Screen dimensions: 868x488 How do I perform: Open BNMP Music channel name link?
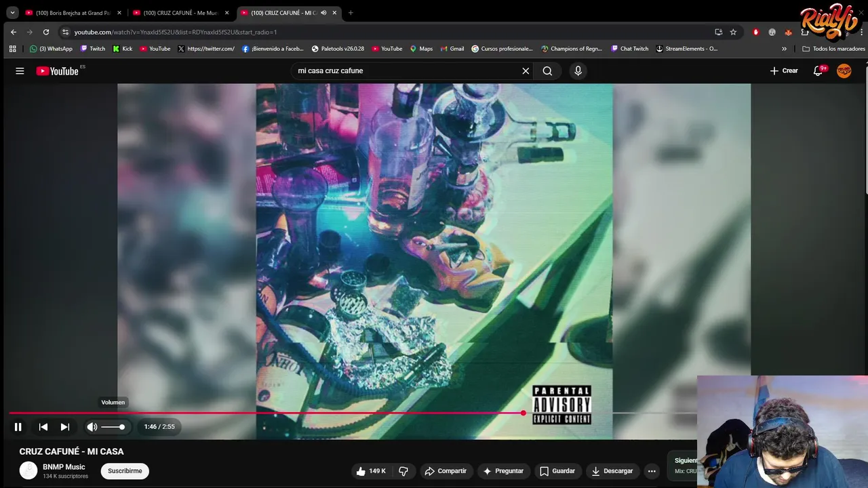[64, 467]
